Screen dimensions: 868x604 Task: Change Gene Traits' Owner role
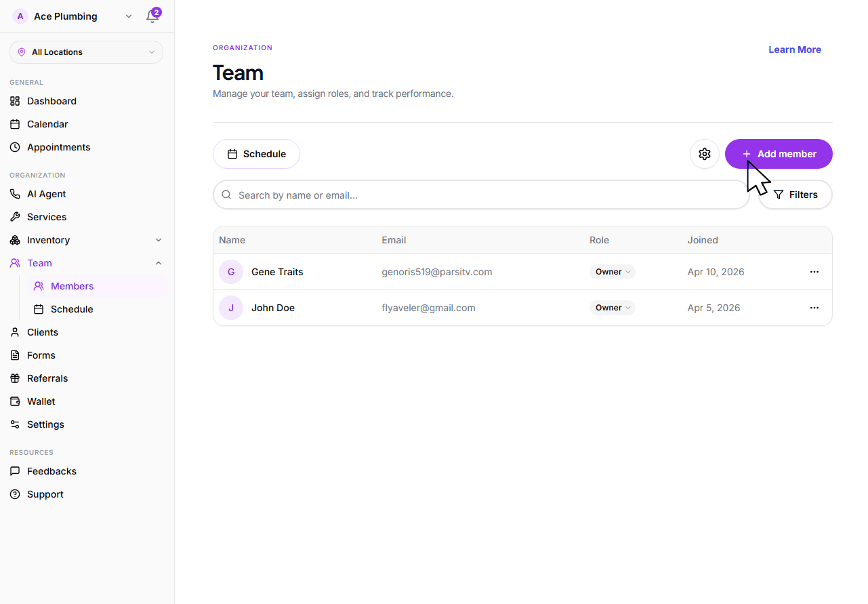(612, 271)
